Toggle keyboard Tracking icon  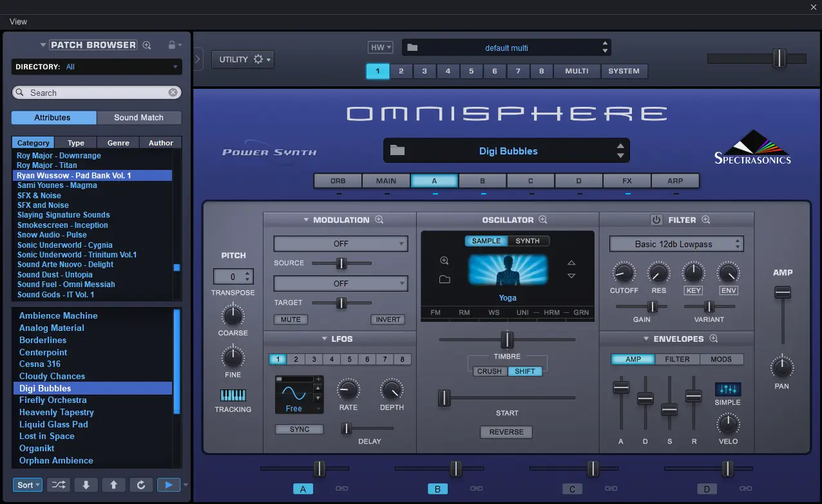coord(233,395)
